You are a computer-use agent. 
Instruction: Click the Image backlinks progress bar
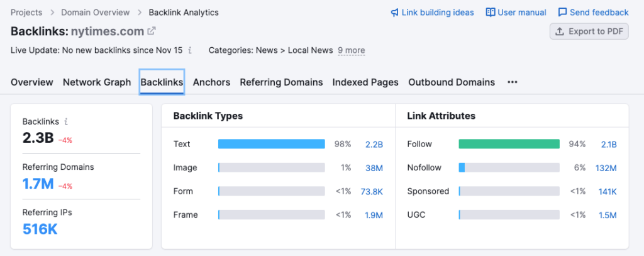coord(272,168)
